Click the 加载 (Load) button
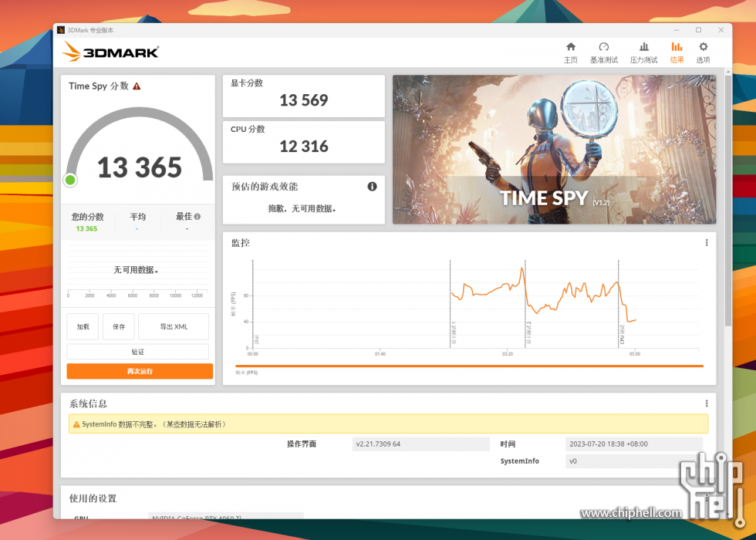 pos(83,326)
